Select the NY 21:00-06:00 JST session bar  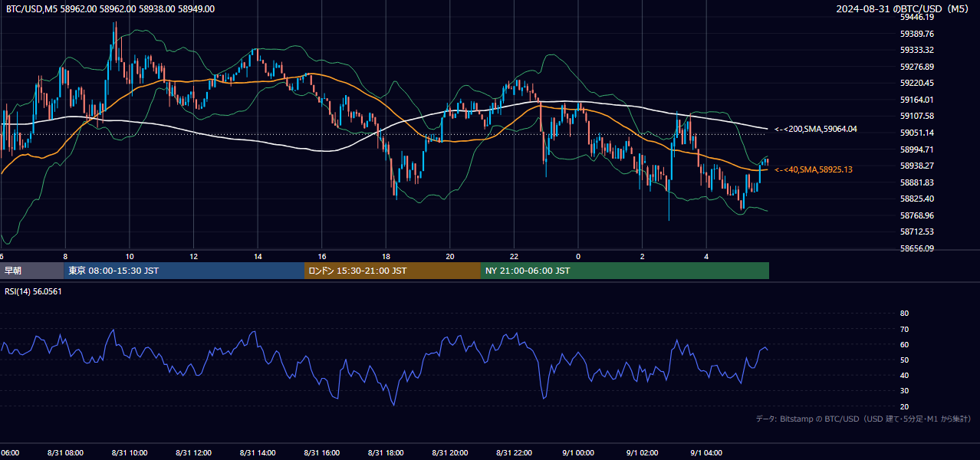click(625, 271)
